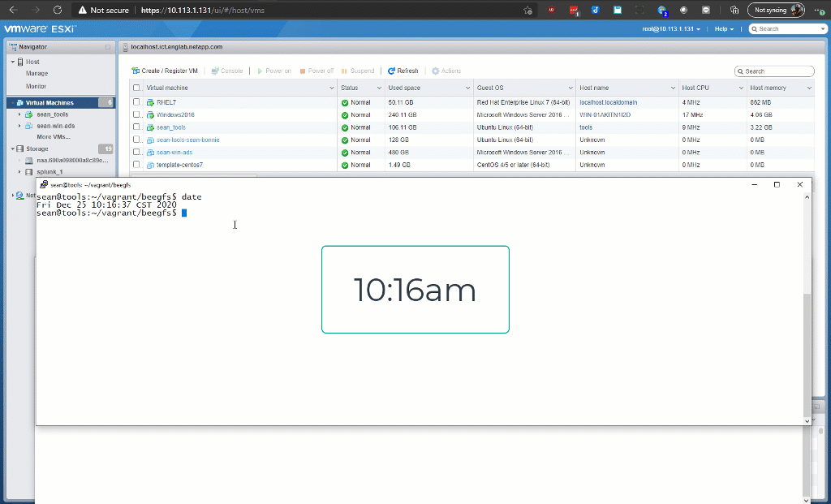Check the sean-tools-sean-bonnie row checkbox

coord(136,140)
